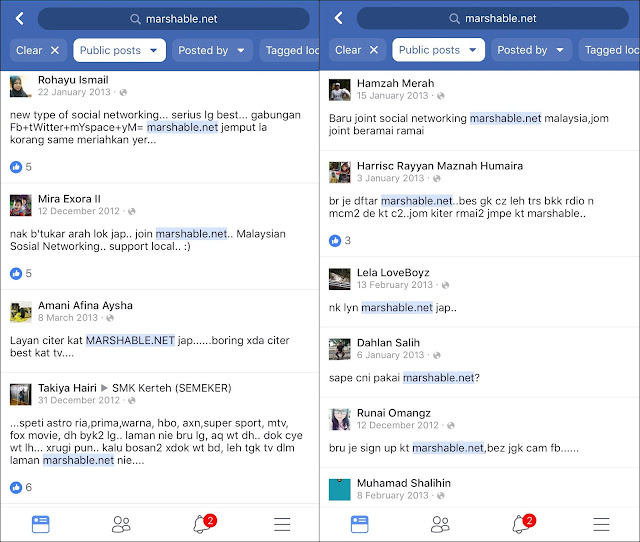Open News Feed tab icon in left screen
Viewport: 640px width, 542px height.
click(40, 524)
